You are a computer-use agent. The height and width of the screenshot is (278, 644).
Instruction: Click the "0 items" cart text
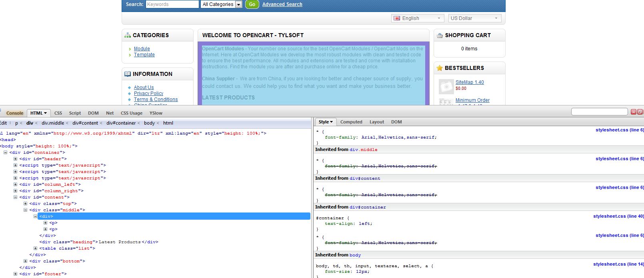[x=469, y=49]
